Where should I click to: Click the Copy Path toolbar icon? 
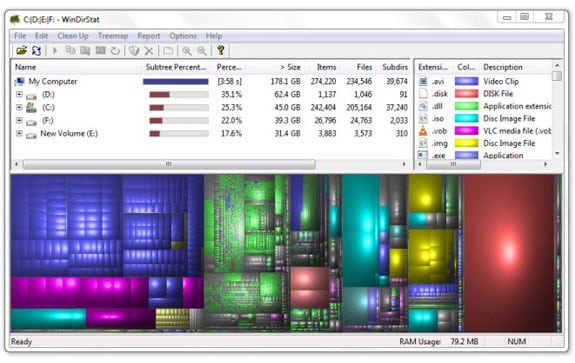click(70, 50)
